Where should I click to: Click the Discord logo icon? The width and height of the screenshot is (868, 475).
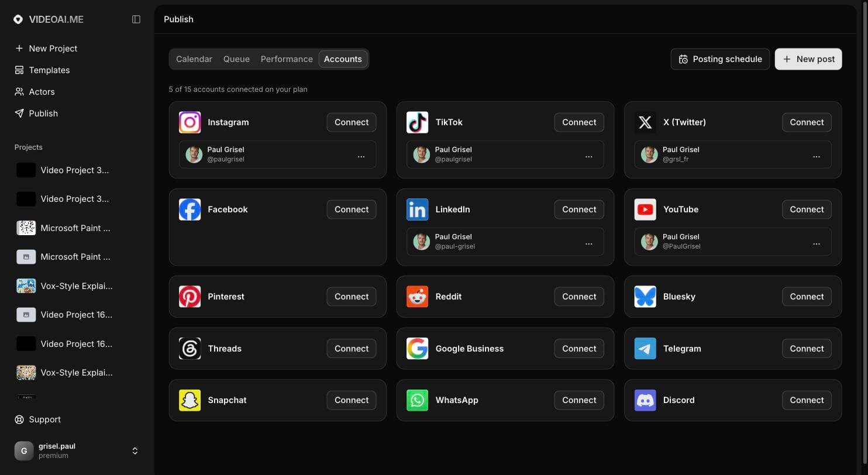tap(645, 400)
